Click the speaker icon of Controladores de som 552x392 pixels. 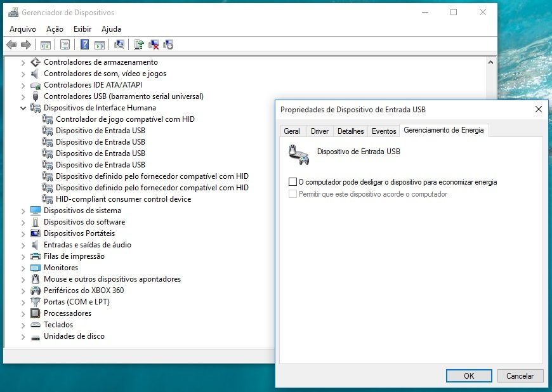34,74
